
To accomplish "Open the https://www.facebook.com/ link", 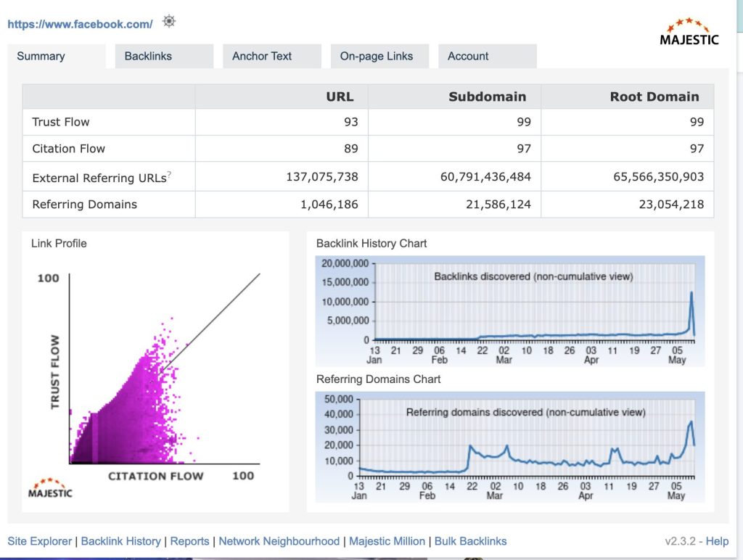I will pyautogui.click(x=80, y=24).
